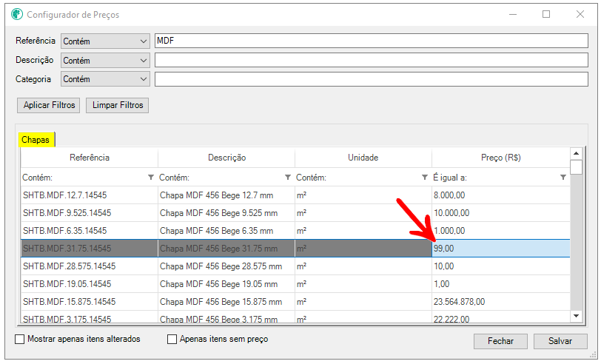Open the Descrição condition dropdown
The width and height of the screenshot is (601, 364).
[x=105, y=60]
